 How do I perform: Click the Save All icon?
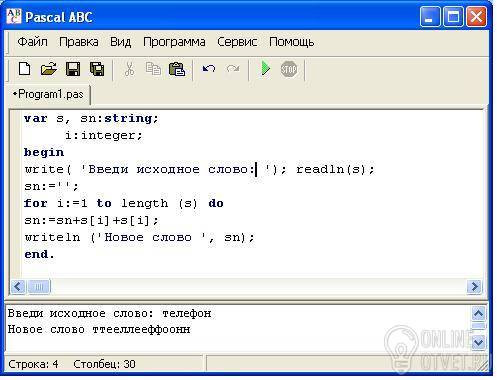click(97, 69)
